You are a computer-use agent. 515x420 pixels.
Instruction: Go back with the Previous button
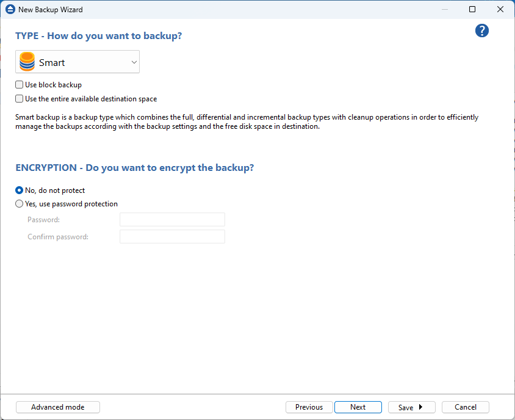pyautogui.click(x=309, y=407)
